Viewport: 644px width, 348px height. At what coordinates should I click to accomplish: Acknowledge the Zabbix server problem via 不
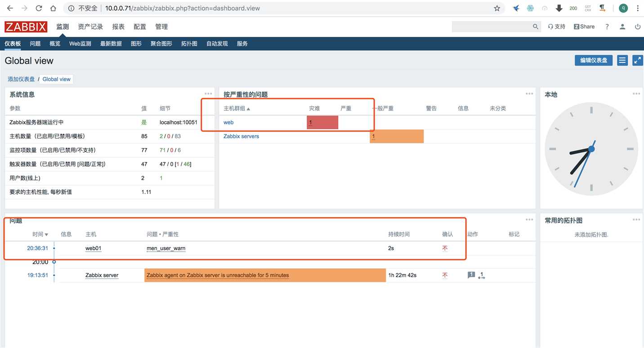tap(445, 275)
